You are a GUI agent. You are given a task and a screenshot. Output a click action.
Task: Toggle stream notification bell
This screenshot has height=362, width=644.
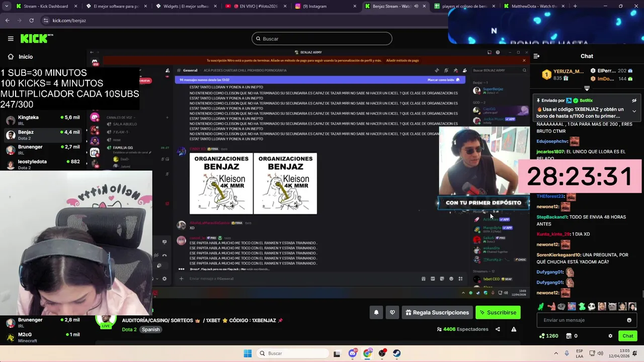tap(376, 312)
